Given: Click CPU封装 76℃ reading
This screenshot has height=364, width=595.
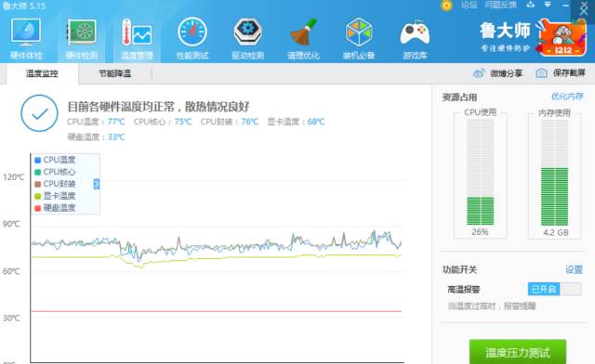Looking at the screenshot, I should pyautogui.click(x=230, y=122).
